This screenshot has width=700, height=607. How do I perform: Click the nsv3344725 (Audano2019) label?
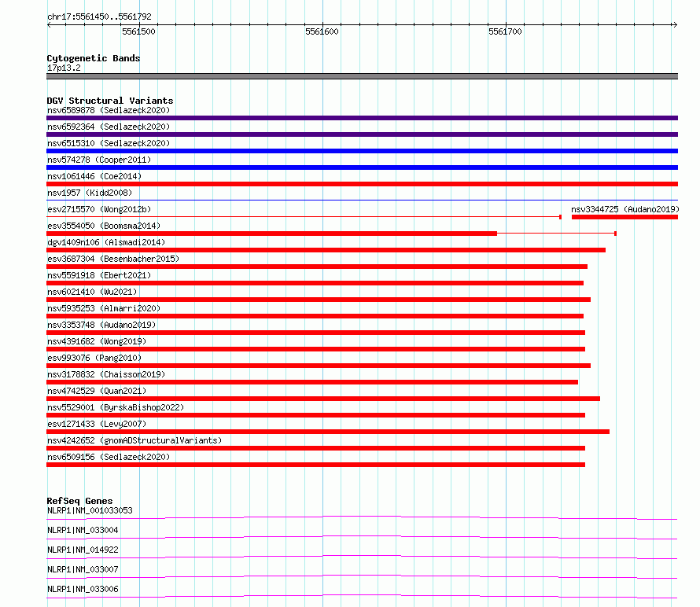click(x=625, y=209)
